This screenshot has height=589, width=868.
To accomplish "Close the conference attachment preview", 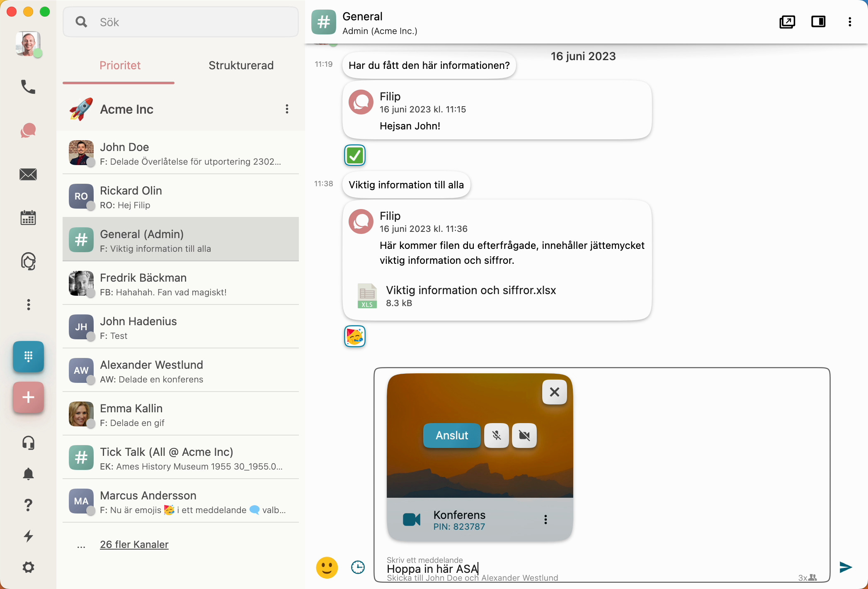I will pos(554,392).
